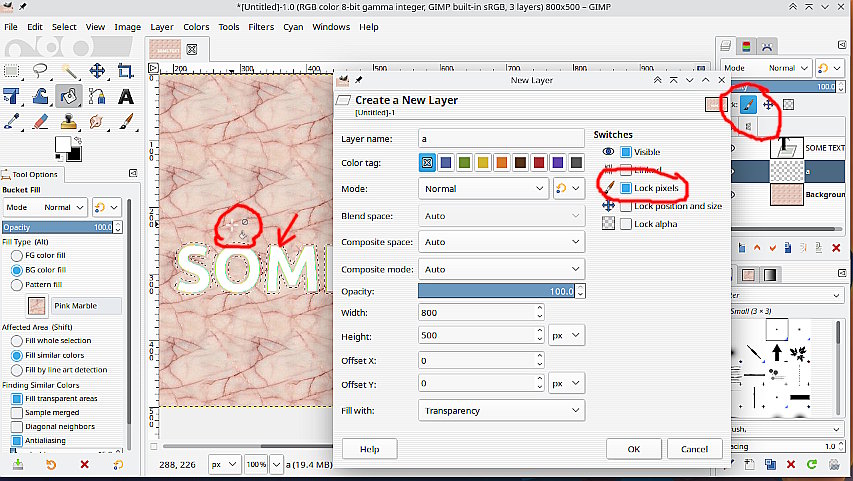Enable the Lock alpha checkbox

click(626, 224)
